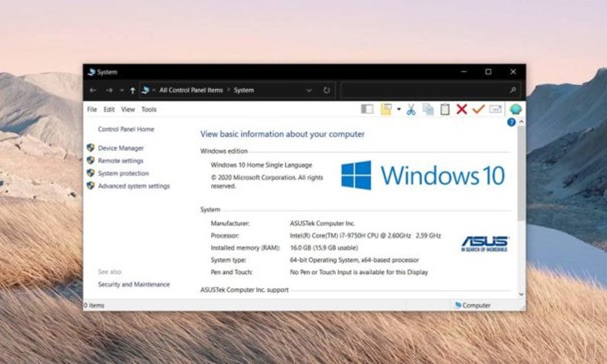607x364 pixels.
Task: Click the i7-9750H processor value text
Action: click(x=365, y=236)
